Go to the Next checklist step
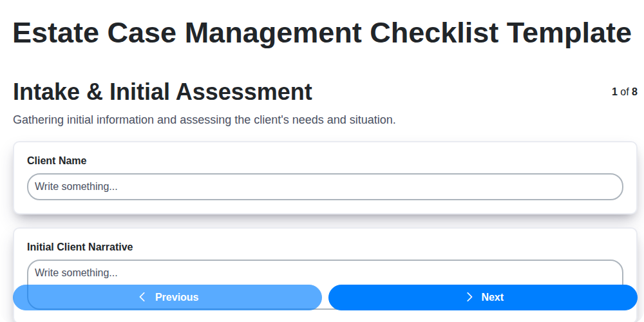 click(483, 298)
